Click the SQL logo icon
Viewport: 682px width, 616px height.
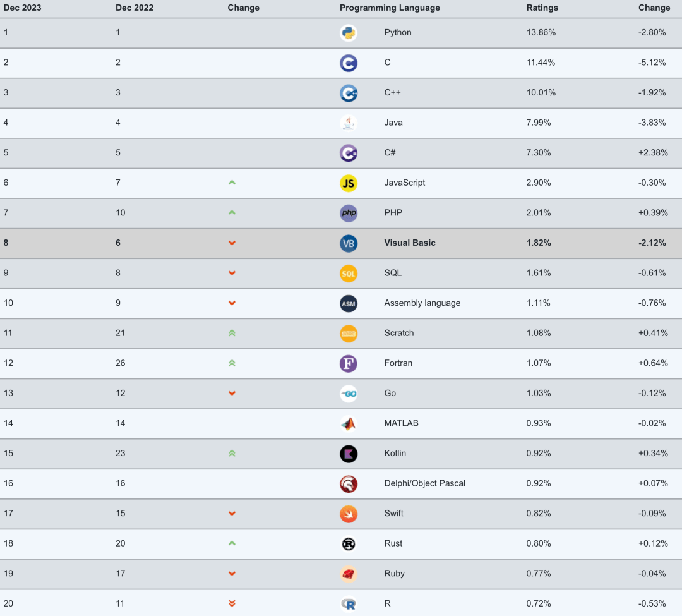[x=349, y=274]
